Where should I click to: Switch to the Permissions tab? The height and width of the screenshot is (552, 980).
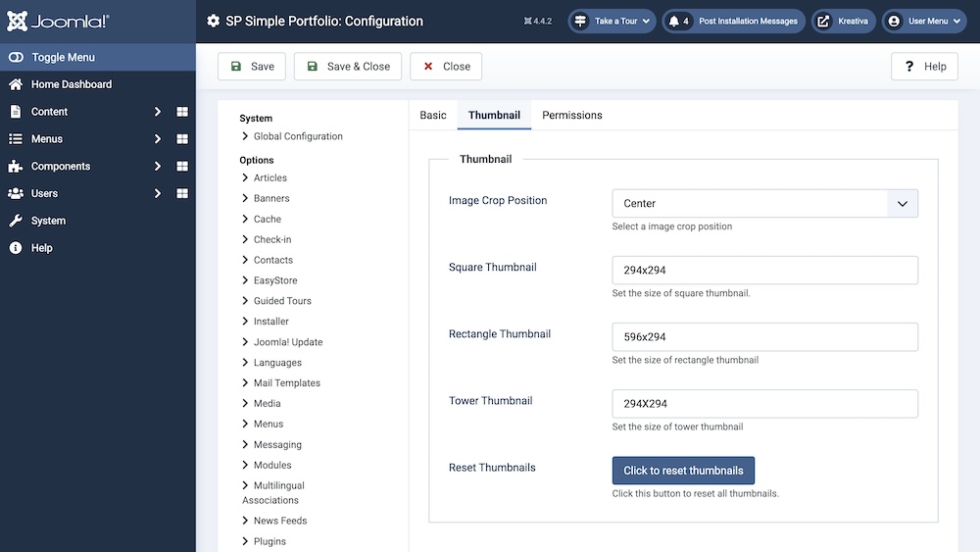pyautogui.click(x=572, y=115)
